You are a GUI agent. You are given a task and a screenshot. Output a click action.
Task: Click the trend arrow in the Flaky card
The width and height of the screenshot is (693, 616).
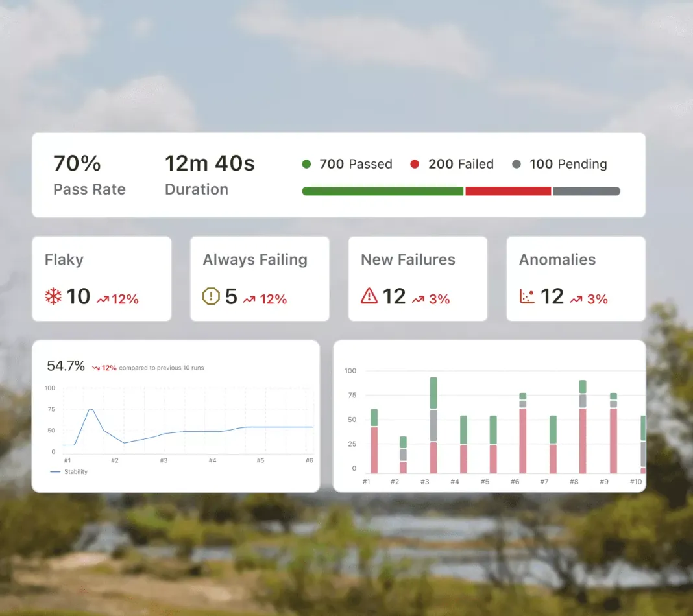[x=103, y=300]
